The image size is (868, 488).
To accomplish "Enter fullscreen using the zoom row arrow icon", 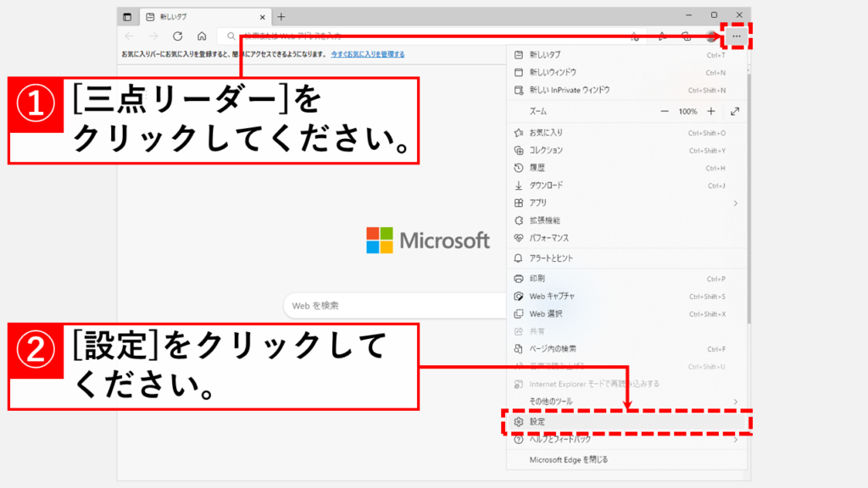I will 734,111.
